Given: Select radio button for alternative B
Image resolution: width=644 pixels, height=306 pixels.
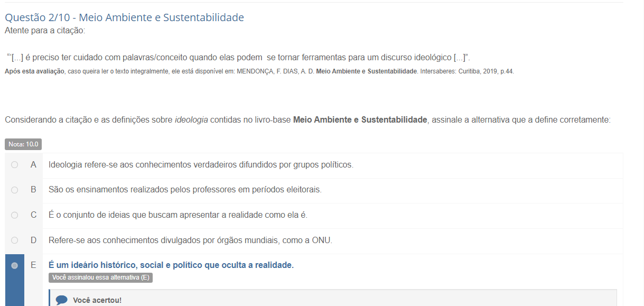Looking at the screenshot, I should click(x=14, y=190).
